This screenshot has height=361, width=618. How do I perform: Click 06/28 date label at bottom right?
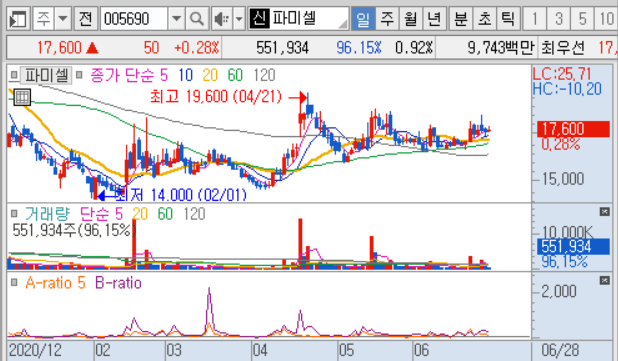click(x=560, y=350)
